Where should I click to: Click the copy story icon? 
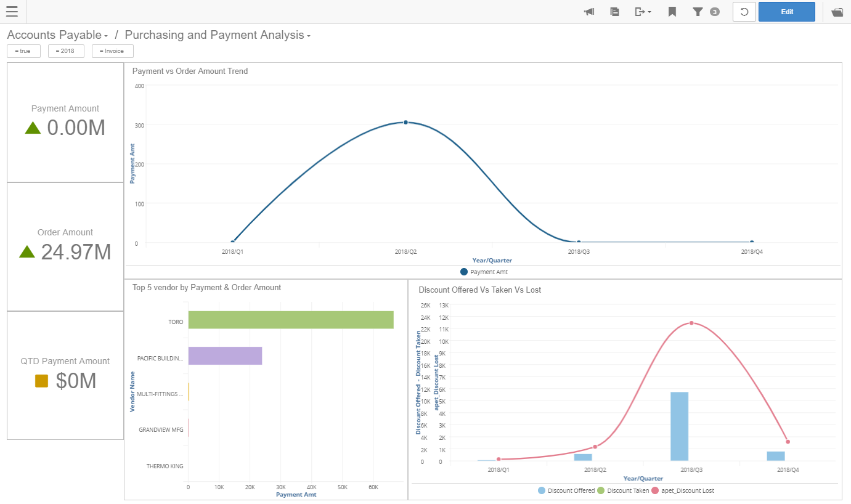pos(614,11)
